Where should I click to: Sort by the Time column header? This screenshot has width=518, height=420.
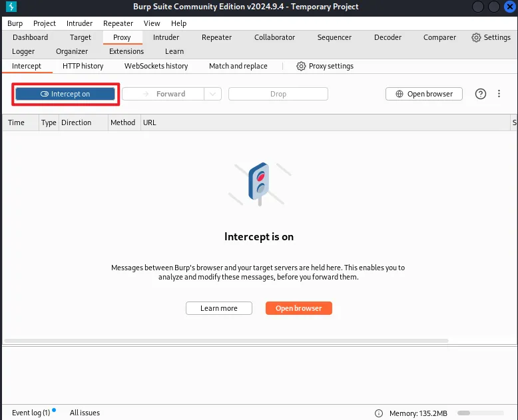point(21,122)
